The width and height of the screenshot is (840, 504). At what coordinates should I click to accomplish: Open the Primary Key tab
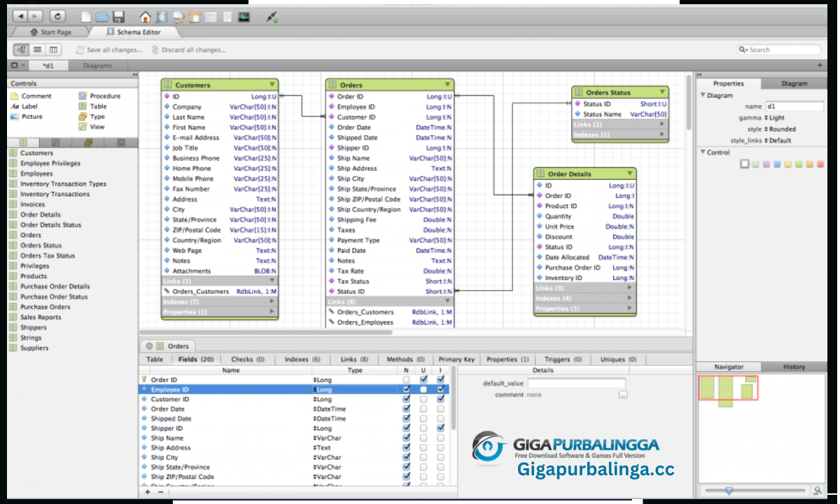point(456,359)
